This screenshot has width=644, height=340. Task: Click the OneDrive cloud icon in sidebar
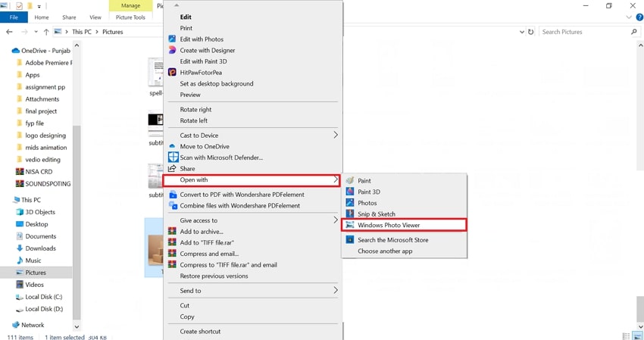tap(16, 51)
